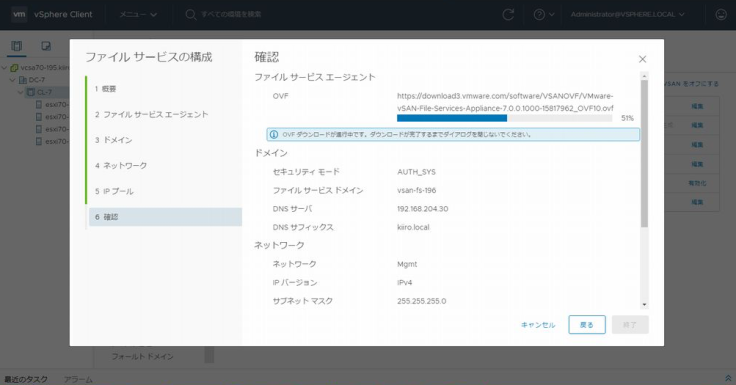
Task: Open the メニュー dropdown
Action: click(138, 15)
